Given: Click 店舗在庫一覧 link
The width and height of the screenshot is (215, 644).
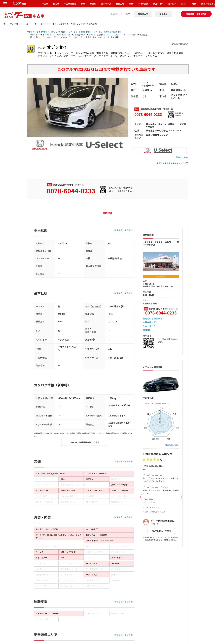Looking at the screenshot, I should coord(149,323).
